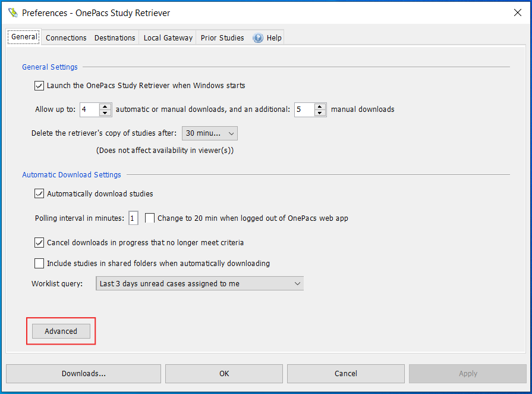532x394 pixels.
Task: Click the "manual downloads" label text
Action: (x=363, y=110)
